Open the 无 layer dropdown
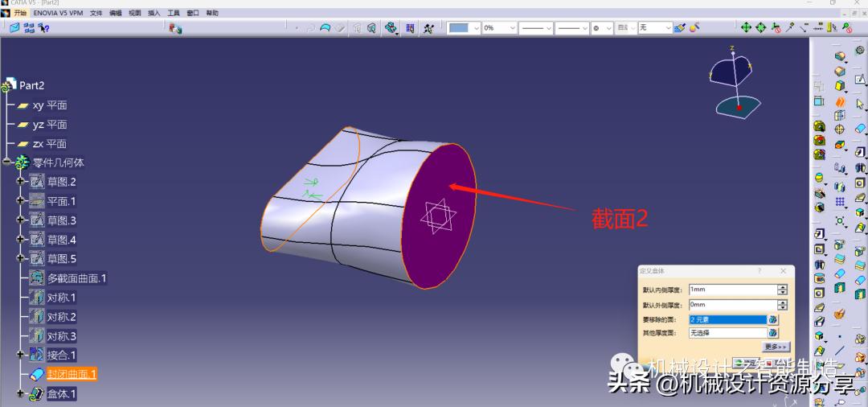The height and width of the screenshot is (407, 868). (x=668, y=27)
